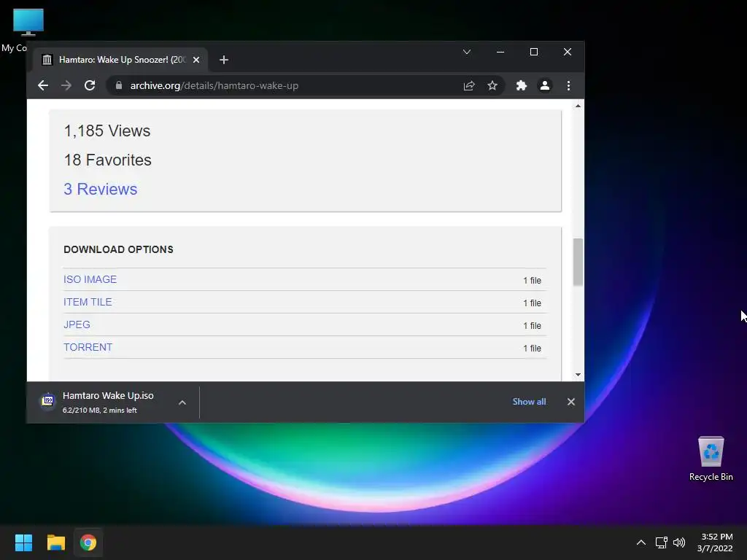Go back using the browser back arrow

(x=43, y=86)
